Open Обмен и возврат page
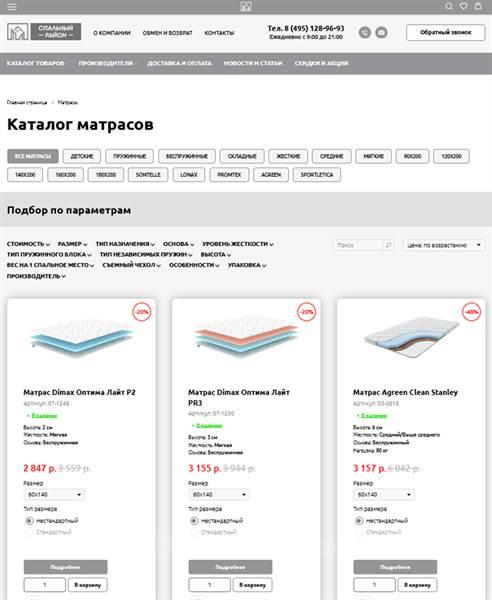The height and width of the screenshot is (600, 492). click(167, 33)
